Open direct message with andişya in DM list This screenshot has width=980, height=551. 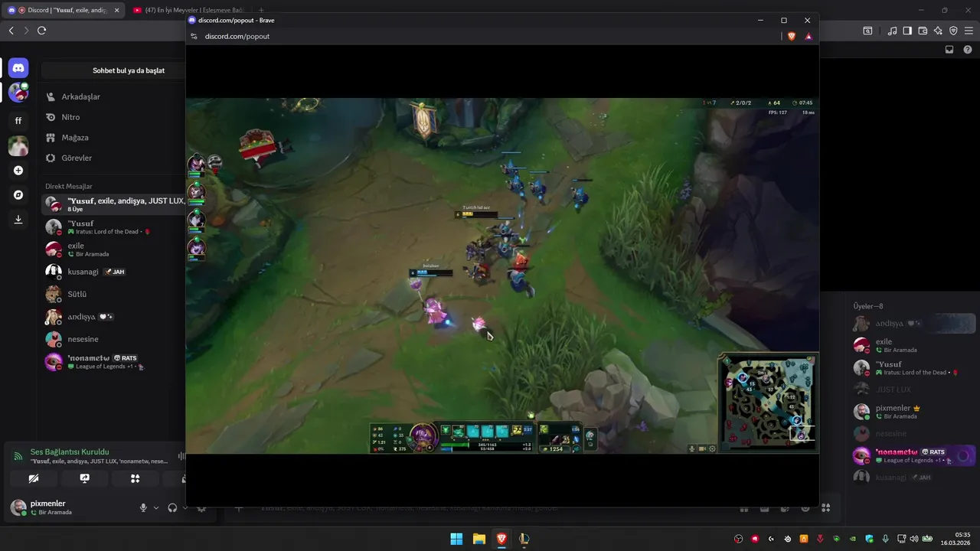coord(113,317)
